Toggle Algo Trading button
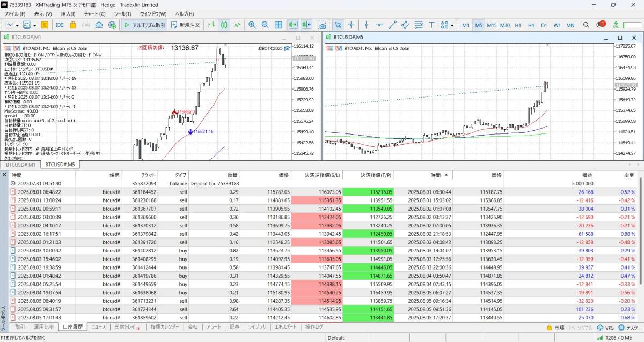Viewport: 644px width, 342px height. click(144, 25)
